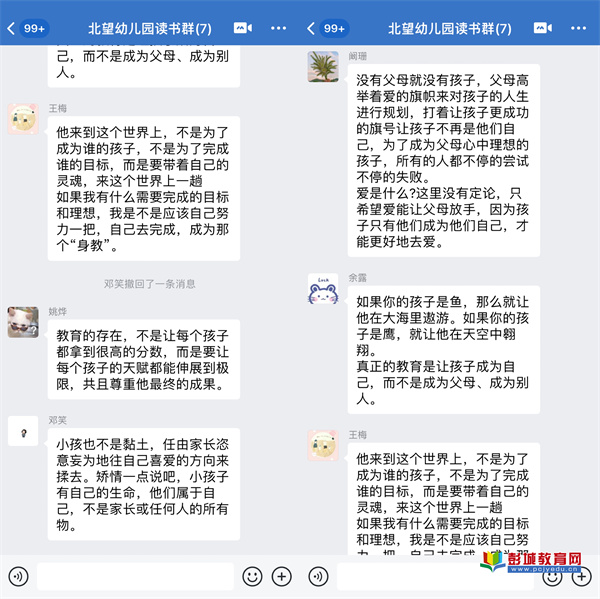Tap the back arrow in right chat header
The width and height of the screenshot is (600, 599).
click(x=311, y=28)
